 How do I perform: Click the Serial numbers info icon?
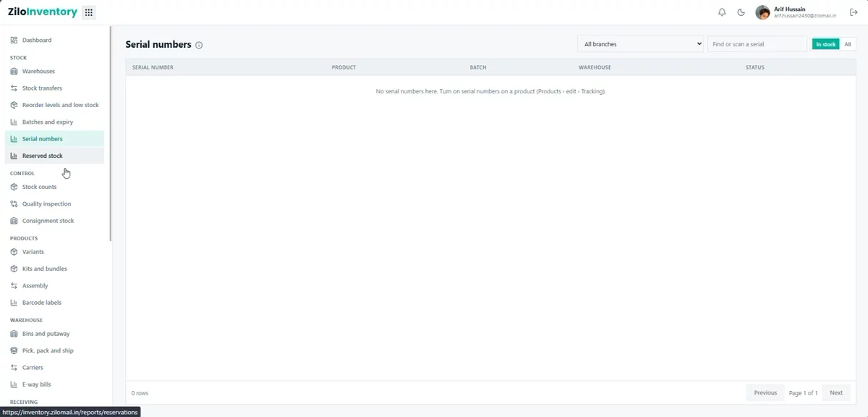click(x=199, y=45)
